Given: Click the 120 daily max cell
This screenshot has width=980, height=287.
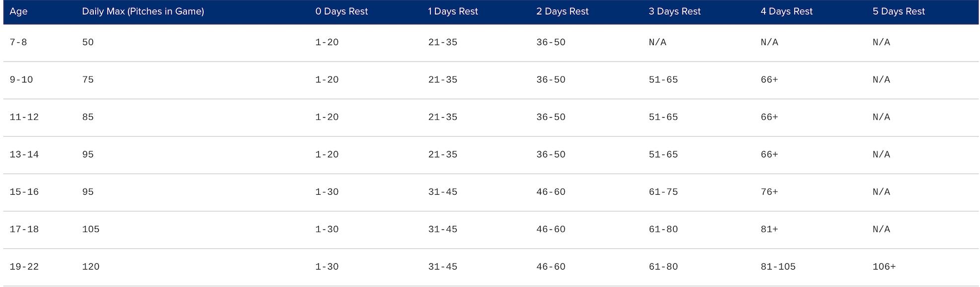Looking at the screenshot, I should click(x=91, y=267).
